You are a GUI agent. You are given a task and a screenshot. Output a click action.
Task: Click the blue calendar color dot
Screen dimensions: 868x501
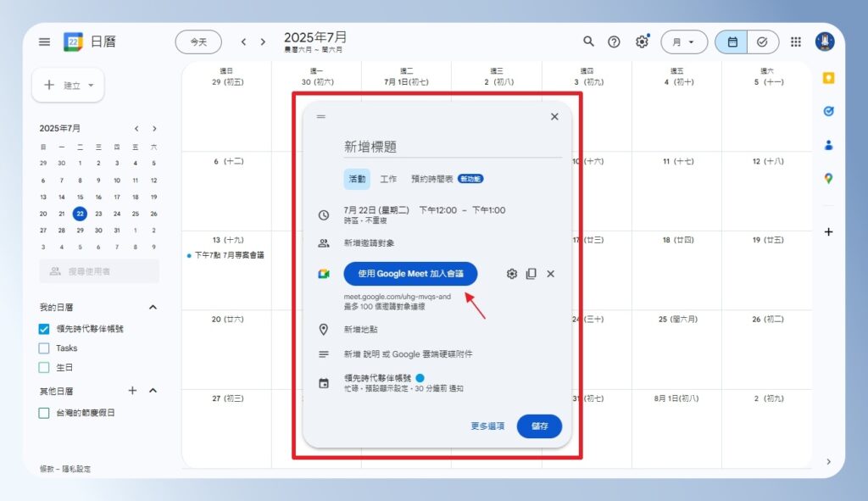pos(420,378)
